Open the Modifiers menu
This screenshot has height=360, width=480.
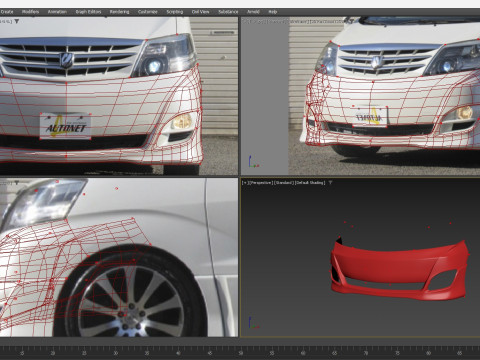(30, 12)
